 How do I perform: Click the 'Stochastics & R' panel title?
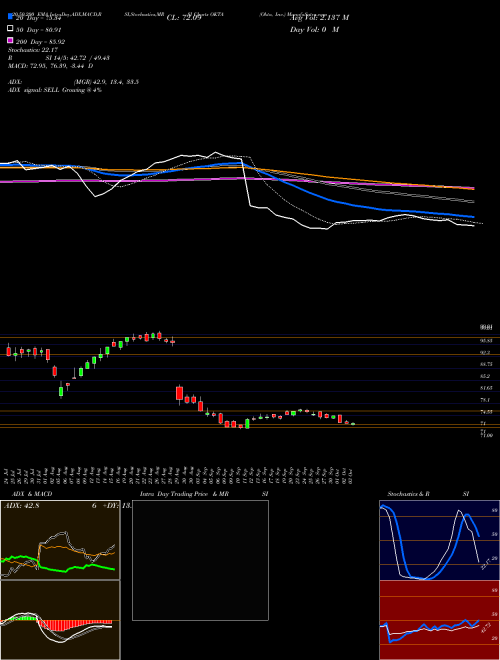coord(409,494)
